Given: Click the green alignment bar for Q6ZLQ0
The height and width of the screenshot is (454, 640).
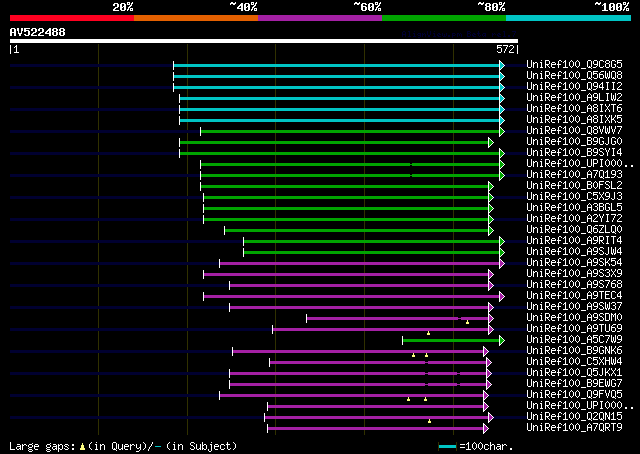Looking at the screenshot, I should 357,231.
